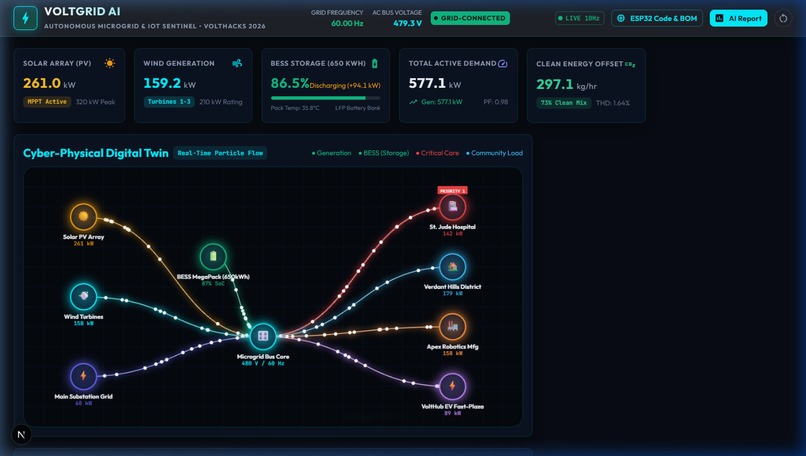Viewport: 806px width, 456px height.
Task: Click the PRIORITY 1 red tag
Action: [452, 190]
